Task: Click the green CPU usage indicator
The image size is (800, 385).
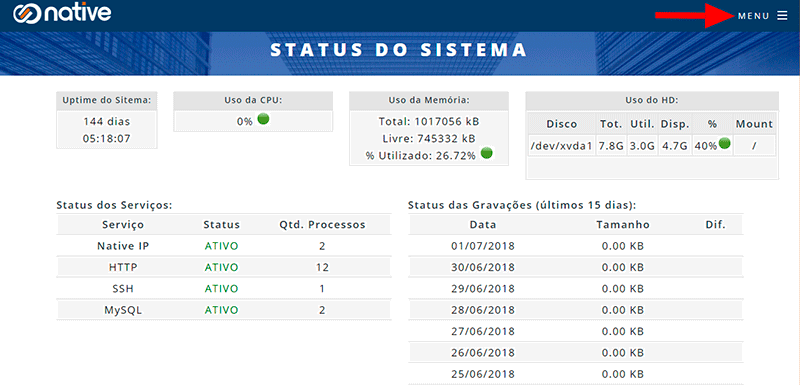Action: [x=263, y=120]
